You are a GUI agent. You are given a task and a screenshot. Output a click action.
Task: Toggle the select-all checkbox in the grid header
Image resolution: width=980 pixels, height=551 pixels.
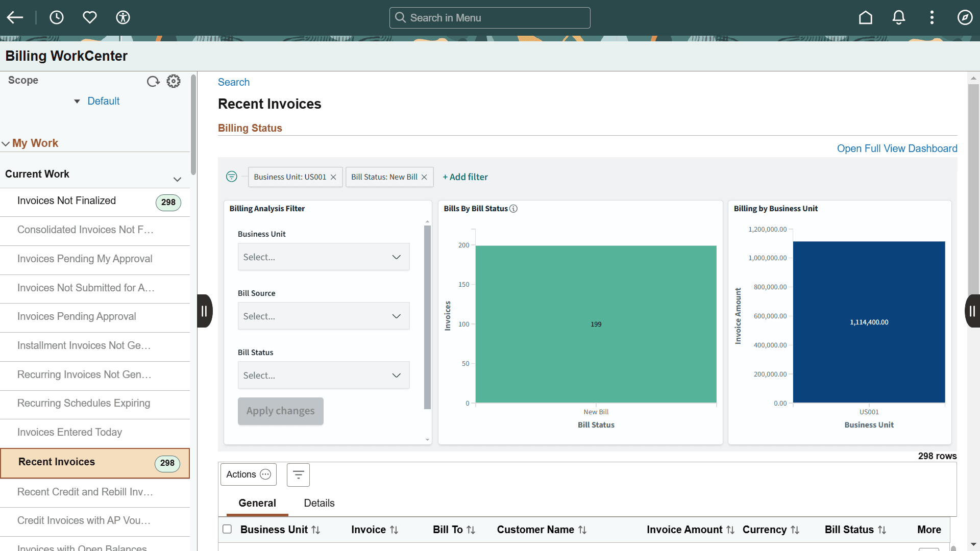click(227, 530)
